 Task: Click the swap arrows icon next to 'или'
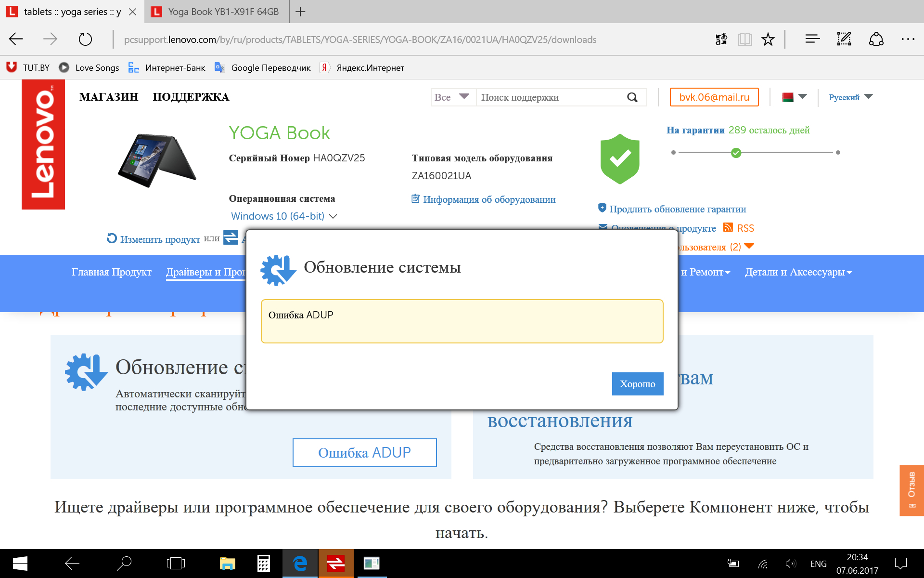[x=231, y=237]
